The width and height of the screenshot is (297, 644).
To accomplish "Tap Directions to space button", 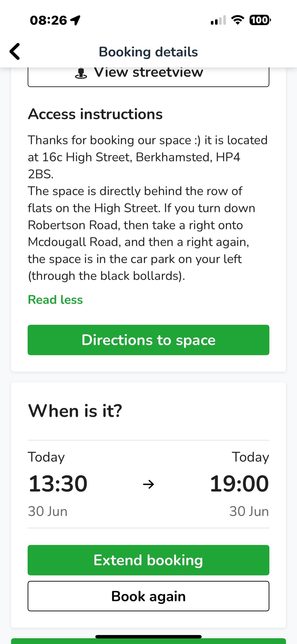I will pos(148,340).
